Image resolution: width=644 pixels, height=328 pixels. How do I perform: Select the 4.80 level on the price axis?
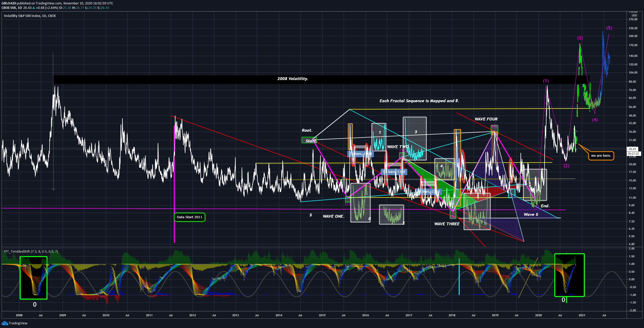pyautogui.click(x=631, y=244)
